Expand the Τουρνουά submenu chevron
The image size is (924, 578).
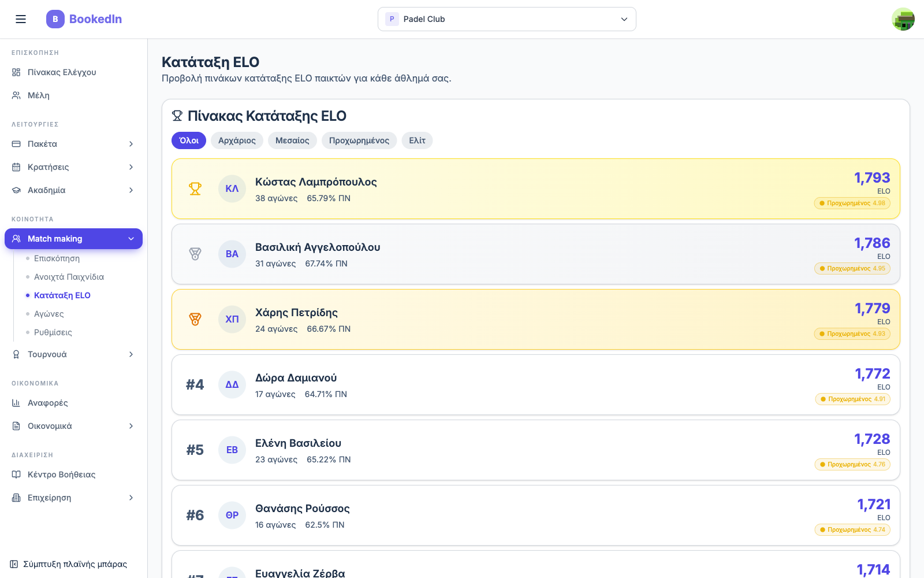[131, 354]
